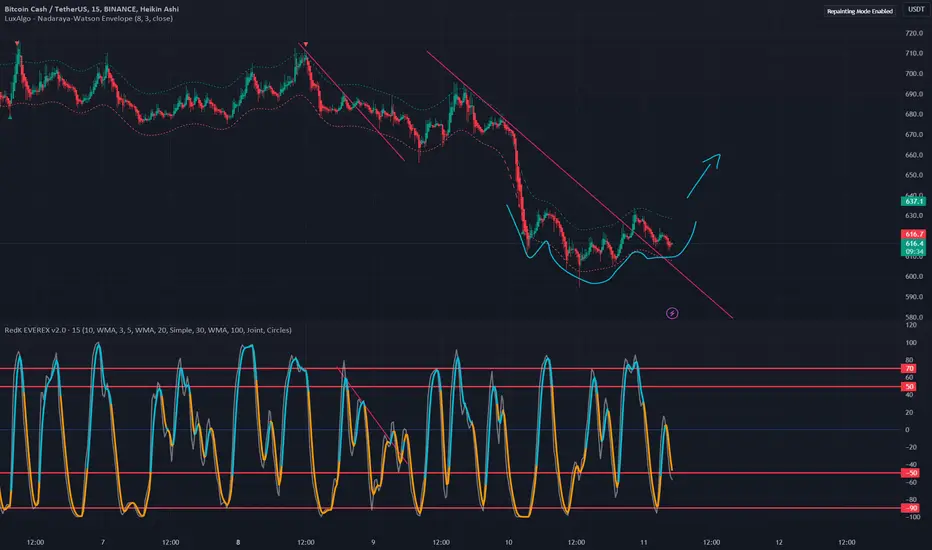Click the red -50 level label on the oscillator scale

point(910,473)
